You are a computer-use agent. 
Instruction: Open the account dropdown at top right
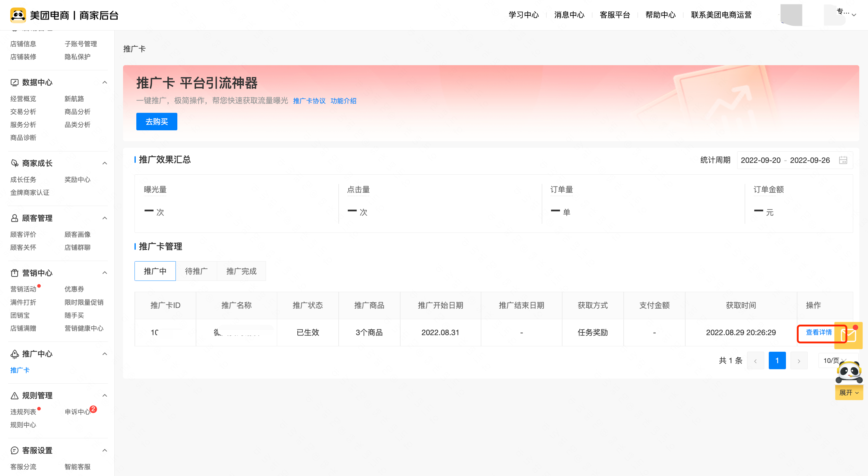click(854, 15)
